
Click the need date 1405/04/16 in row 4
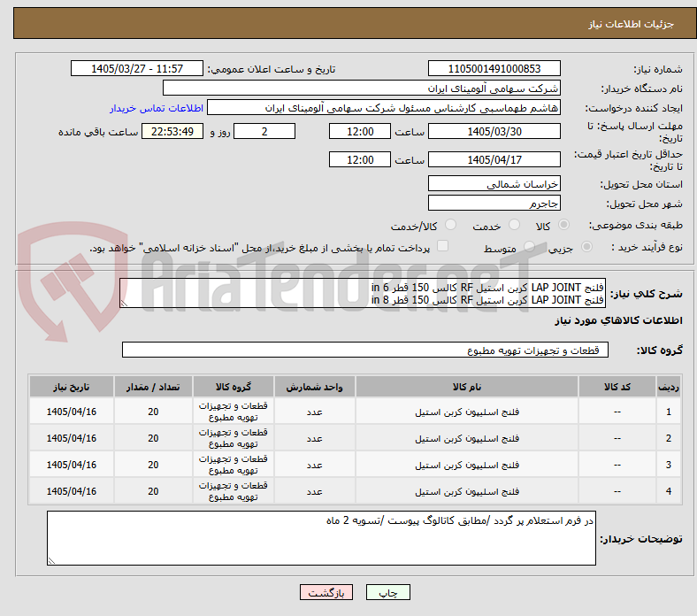[x=71, y=491]
